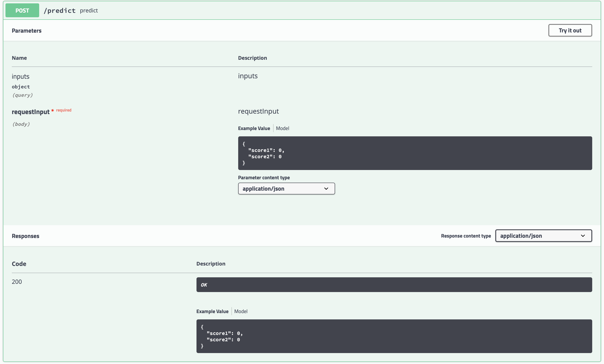The image size is (604, 364).
Task: Click chevron arrow of Response content type
Action: pos(583,236)
